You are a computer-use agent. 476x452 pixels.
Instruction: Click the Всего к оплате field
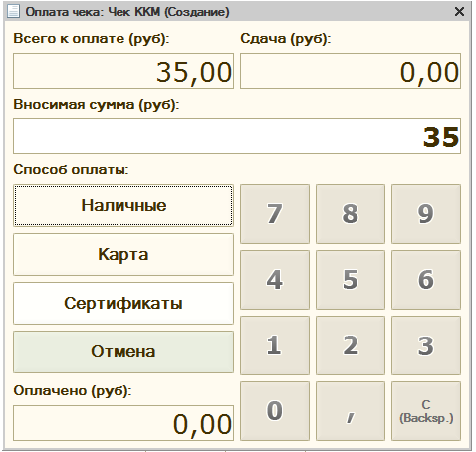pyautogui.click(x=123, y=71)
